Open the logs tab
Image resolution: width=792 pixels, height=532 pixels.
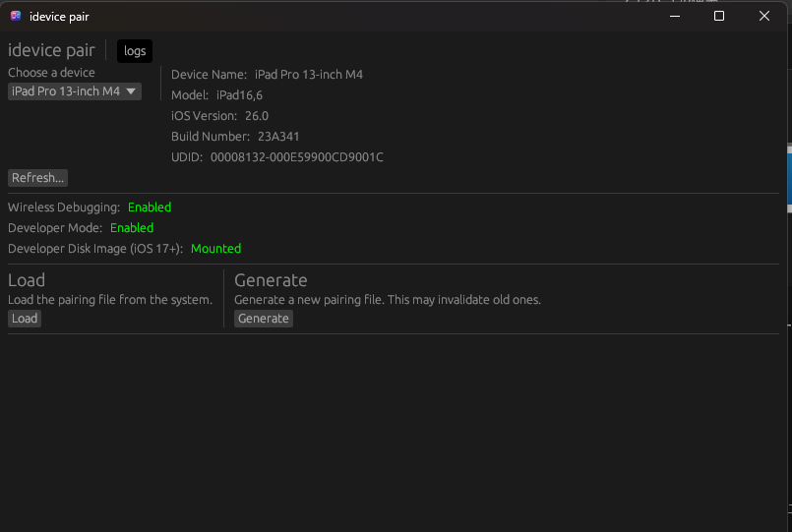[x=135, y=51]
